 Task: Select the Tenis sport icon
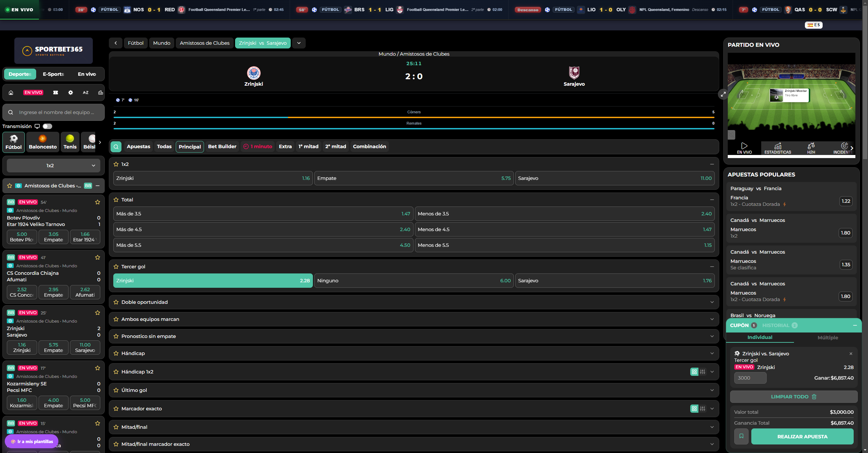(70, 142)
